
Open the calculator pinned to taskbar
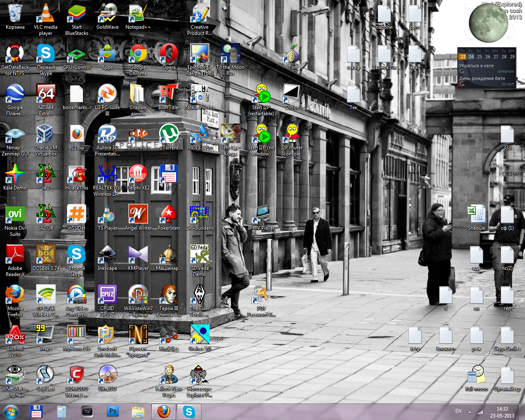62,411
